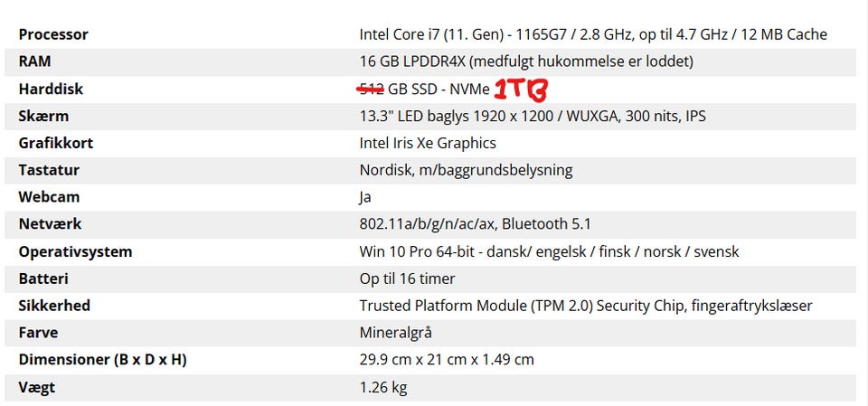Click the Tastatur row label
This screenshot has height=406, width=868.
coord(49,170)
